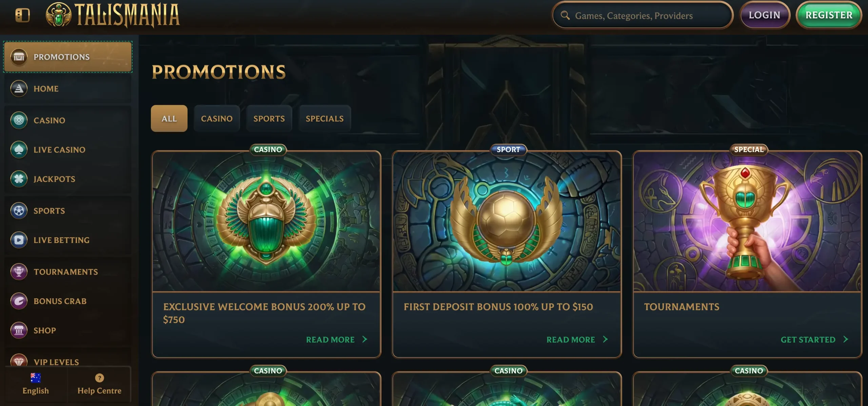Open the Live Betting play icon
Screen dimensions: 868x406
click(x=19, y=240)
